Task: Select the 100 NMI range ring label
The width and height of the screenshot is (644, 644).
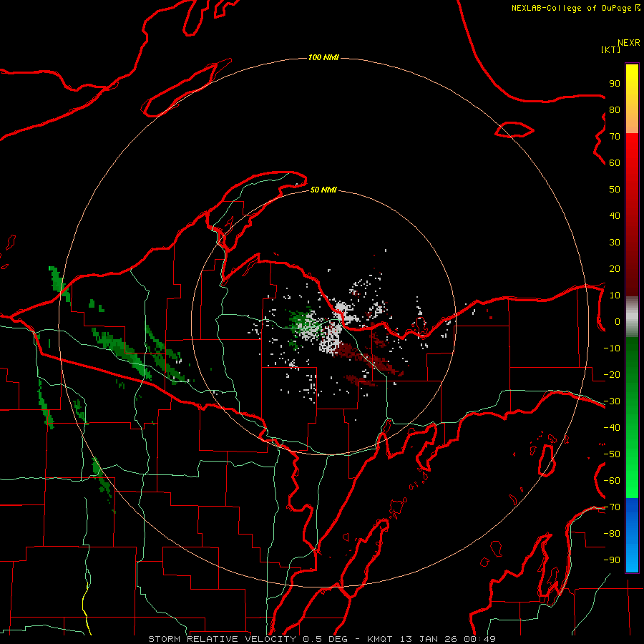Action: point(323,57)
